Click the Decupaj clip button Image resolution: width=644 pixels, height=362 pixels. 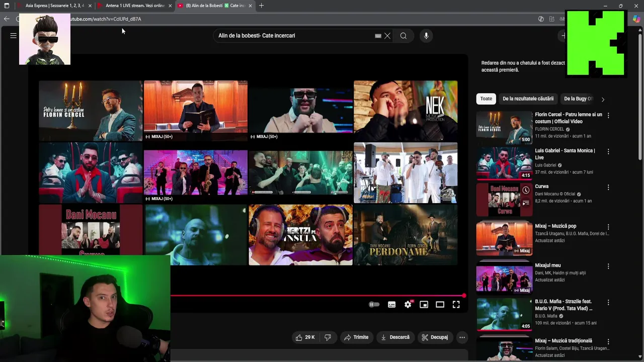[x=435, y=337]
